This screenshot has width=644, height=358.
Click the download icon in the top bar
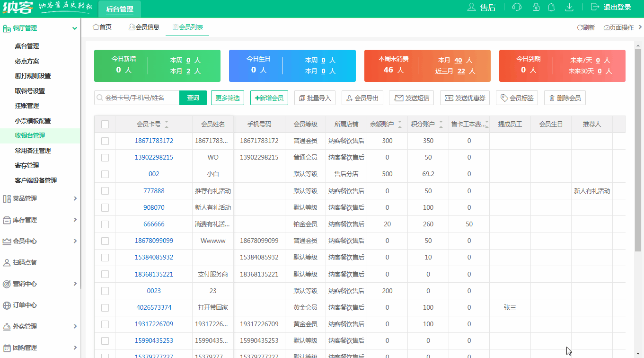click(569, 7)
